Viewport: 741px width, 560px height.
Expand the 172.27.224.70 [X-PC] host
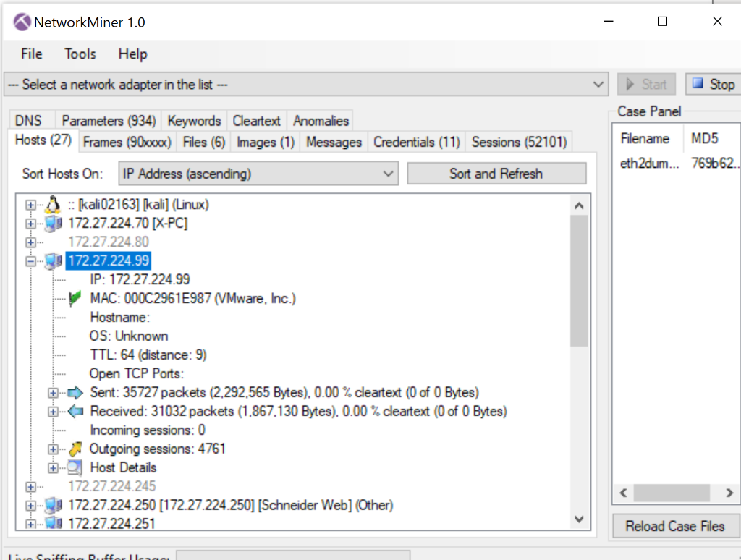tap(30, 224)
